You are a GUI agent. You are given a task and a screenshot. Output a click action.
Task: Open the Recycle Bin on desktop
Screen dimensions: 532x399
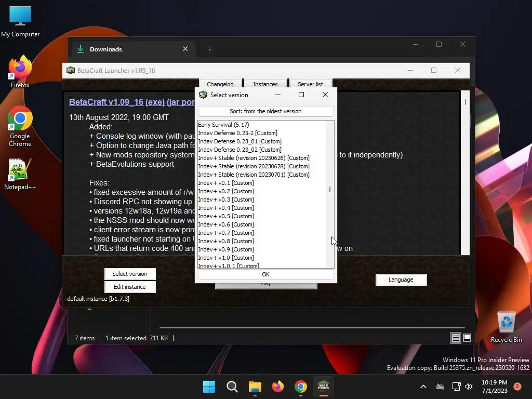[506, 327]
